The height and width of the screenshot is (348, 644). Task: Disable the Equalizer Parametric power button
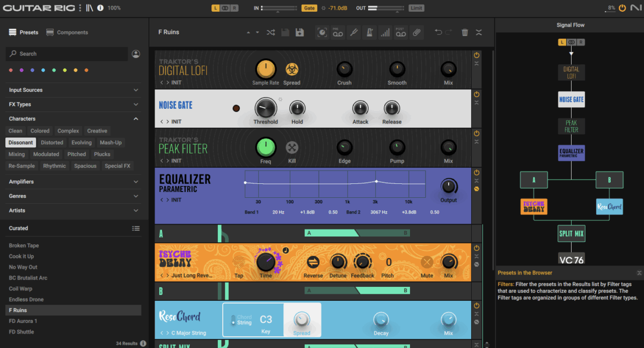[477, 173]
